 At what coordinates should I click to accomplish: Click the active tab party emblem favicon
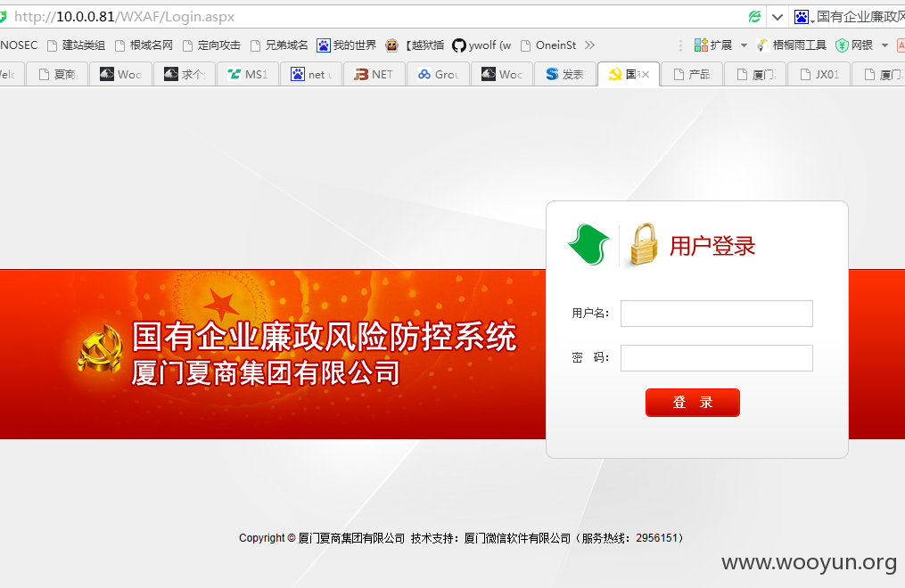pos(615,74)
